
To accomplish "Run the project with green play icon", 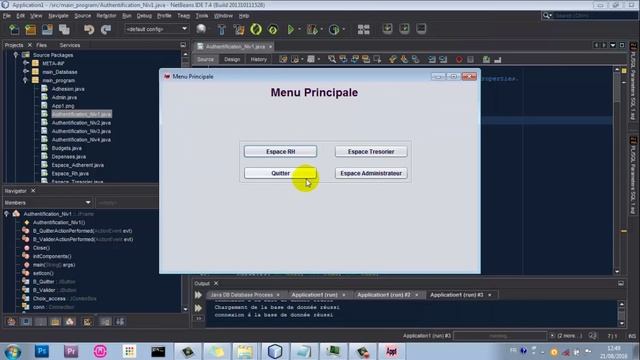I will (291, 29).
